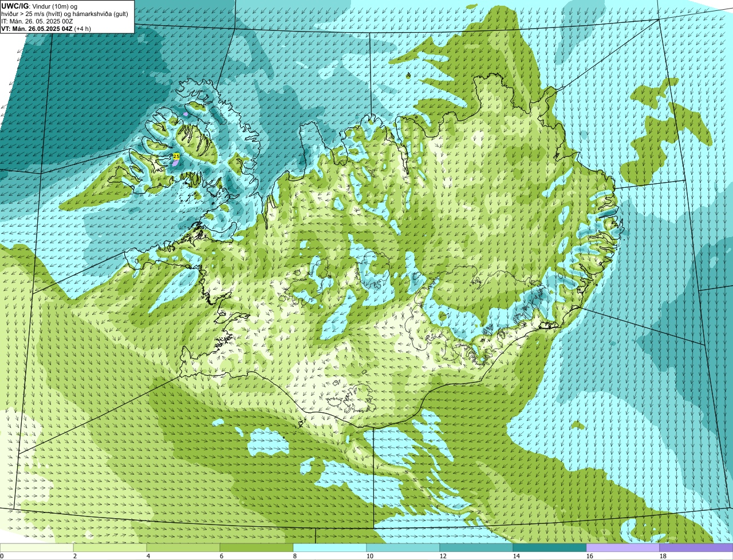Click the legend scale label "10"
733x560 pixels.
[370, 556]
